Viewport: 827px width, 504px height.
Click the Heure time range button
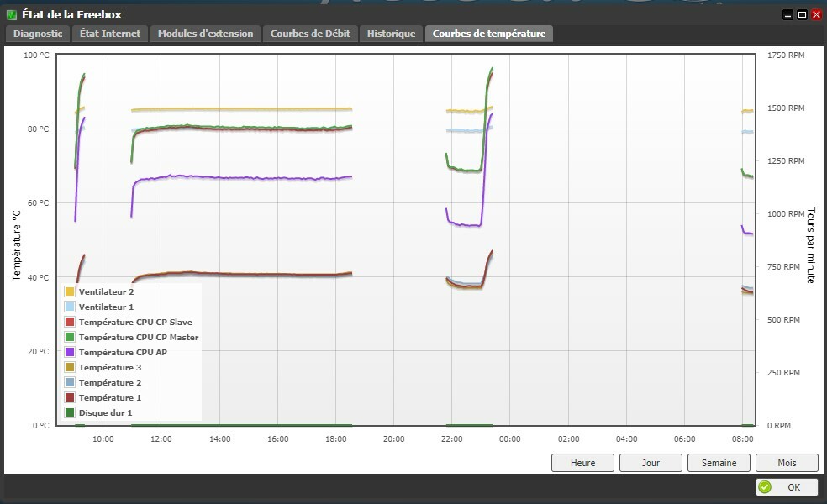582,463
